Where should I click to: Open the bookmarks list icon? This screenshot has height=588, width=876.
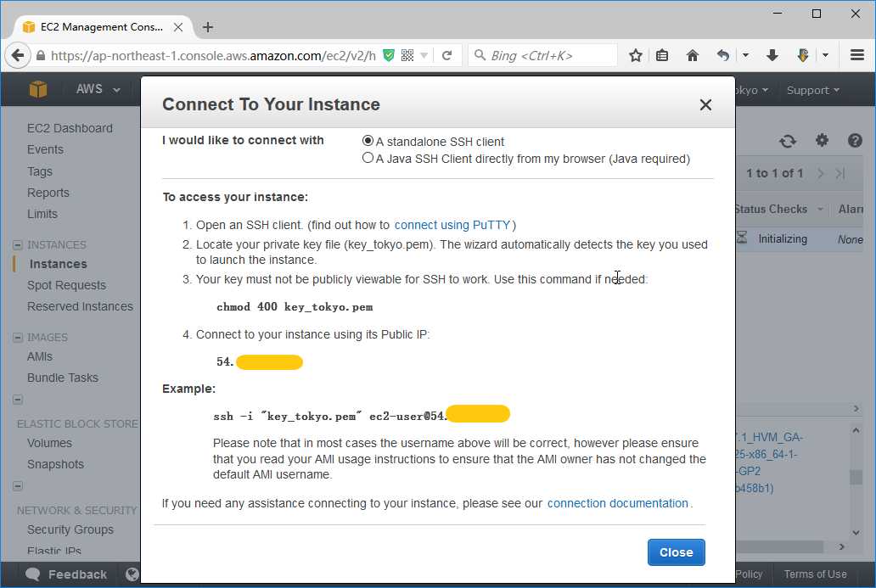pyautogui.click(x=662, y=55)
